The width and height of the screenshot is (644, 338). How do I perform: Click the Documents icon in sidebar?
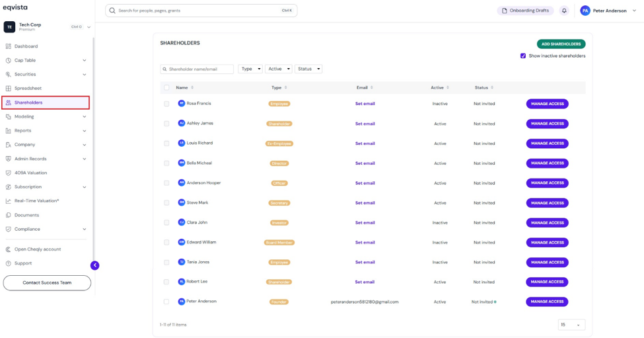pyautogui.click(x=8, y=215)
